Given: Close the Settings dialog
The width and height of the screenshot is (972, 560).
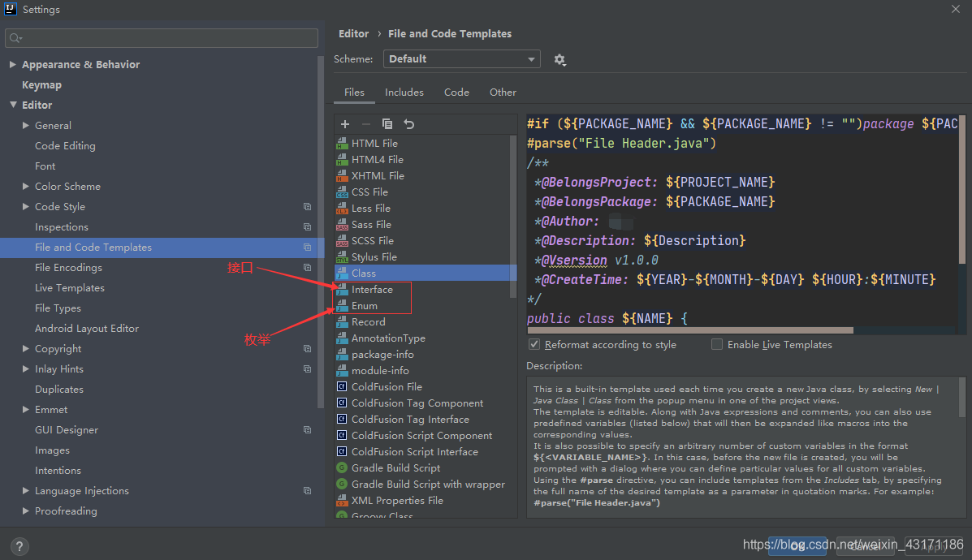Looking at the screenshot, I should pos(955,9).
